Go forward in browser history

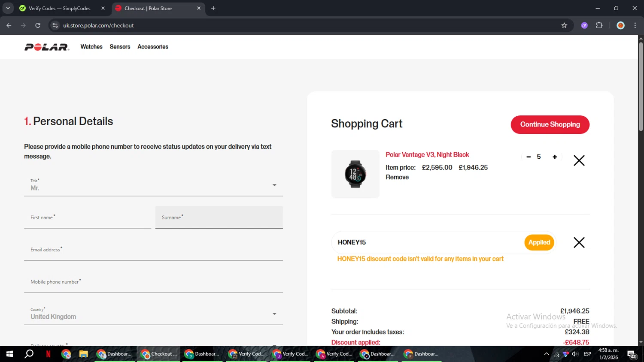click(x=23, y=25)
